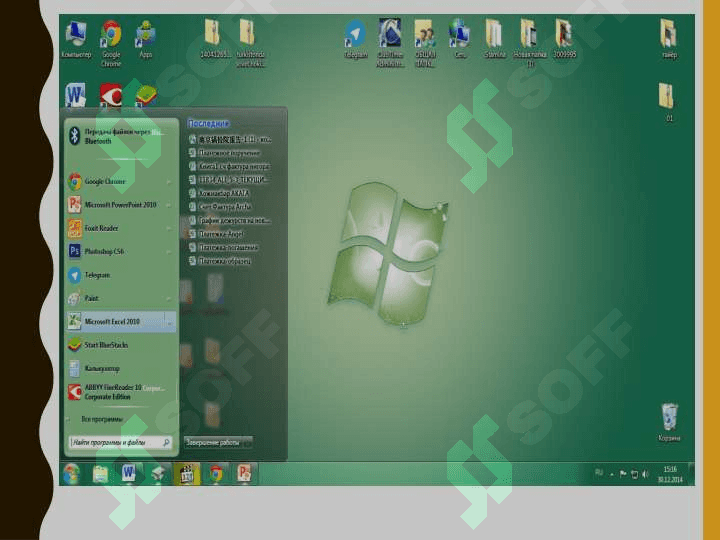Open 3009995 desktop folder

click(x=564, y=39)
